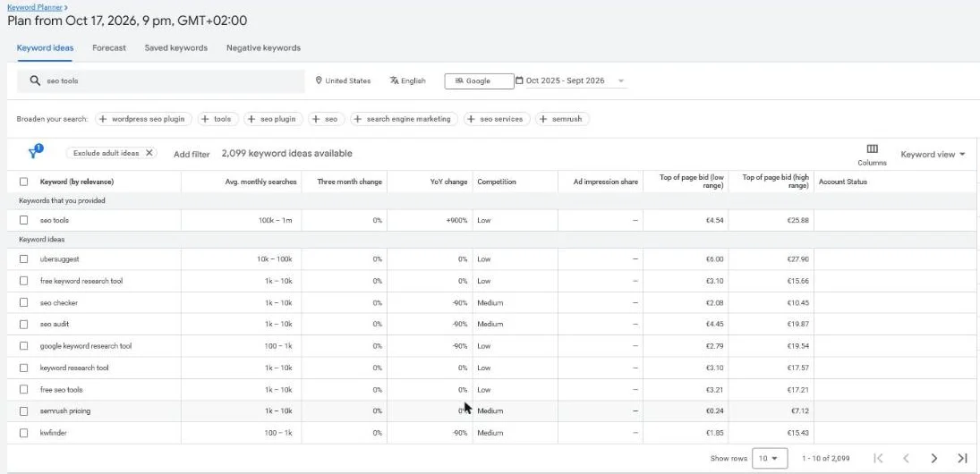Screen dimensions: 980x474
Task: Open the filter funnel icon
Action: pos(34,152)
